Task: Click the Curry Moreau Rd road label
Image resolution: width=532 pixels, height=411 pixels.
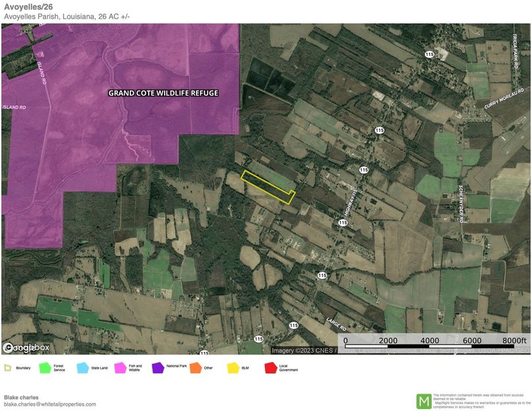Action: (x=504, y=99)
